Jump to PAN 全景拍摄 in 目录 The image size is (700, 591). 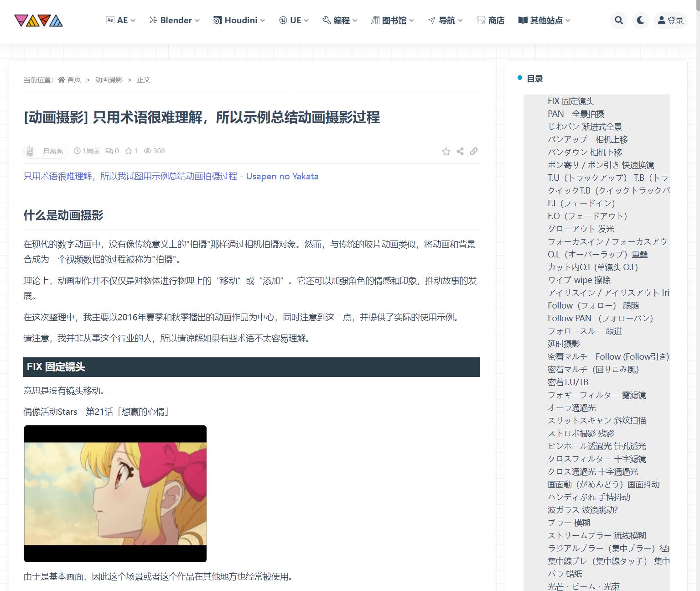tap(576, 114)
